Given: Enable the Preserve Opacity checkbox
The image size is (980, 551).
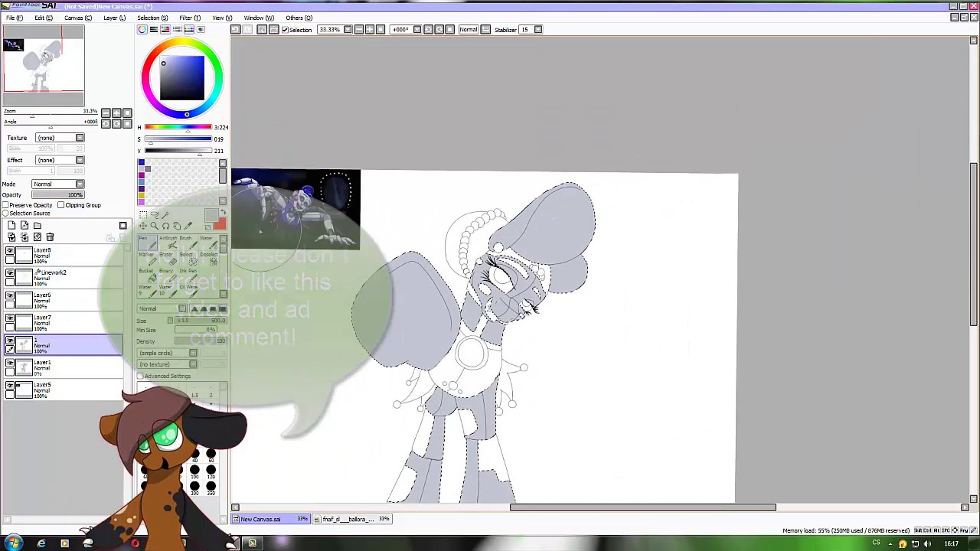Looking at the screenshot, I should pos(6,205).
